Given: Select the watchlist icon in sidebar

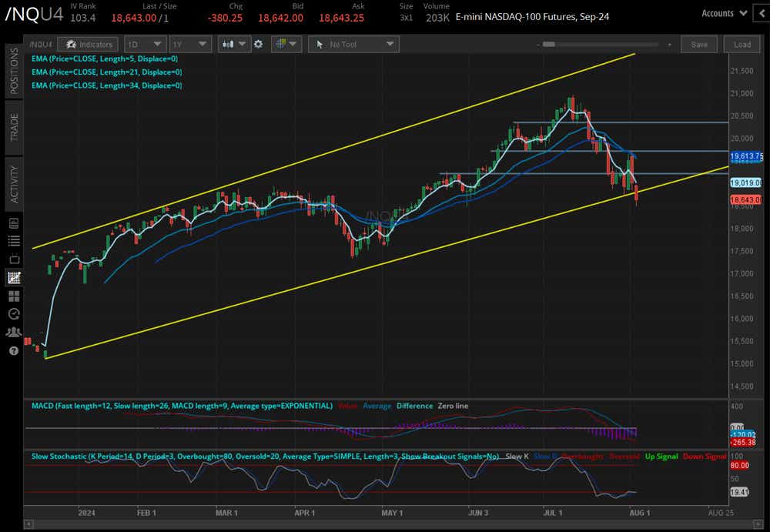Looking at the screenshot, I should coord(12,241).
